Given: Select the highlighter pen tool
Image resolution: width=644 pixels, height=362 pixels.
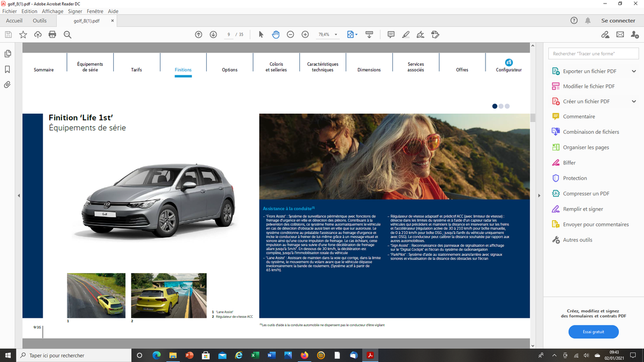Looking at the screenshot, I should point(406,35).
